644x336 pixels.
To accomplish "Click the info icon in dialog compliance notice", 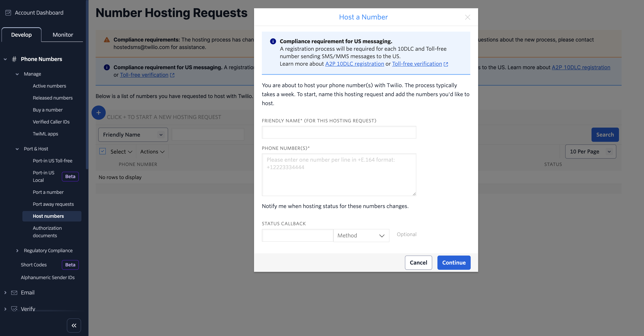I will 273,41.
